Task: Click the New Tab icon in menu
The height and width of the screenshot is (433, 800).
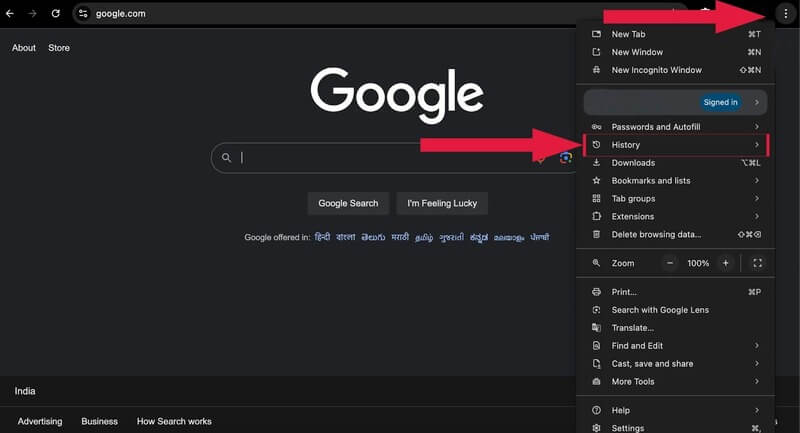Action: click(x=596, y=34)
